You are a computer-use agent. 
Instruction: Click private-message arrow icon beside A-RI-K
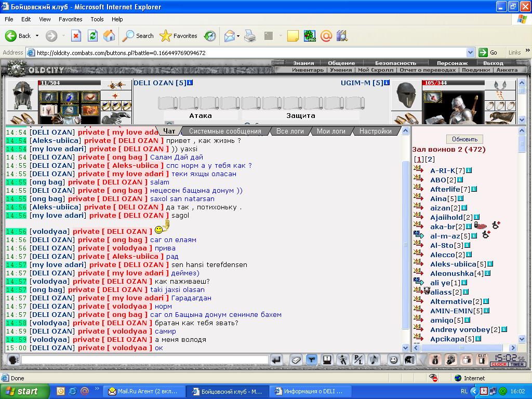[x=418, y=170]
